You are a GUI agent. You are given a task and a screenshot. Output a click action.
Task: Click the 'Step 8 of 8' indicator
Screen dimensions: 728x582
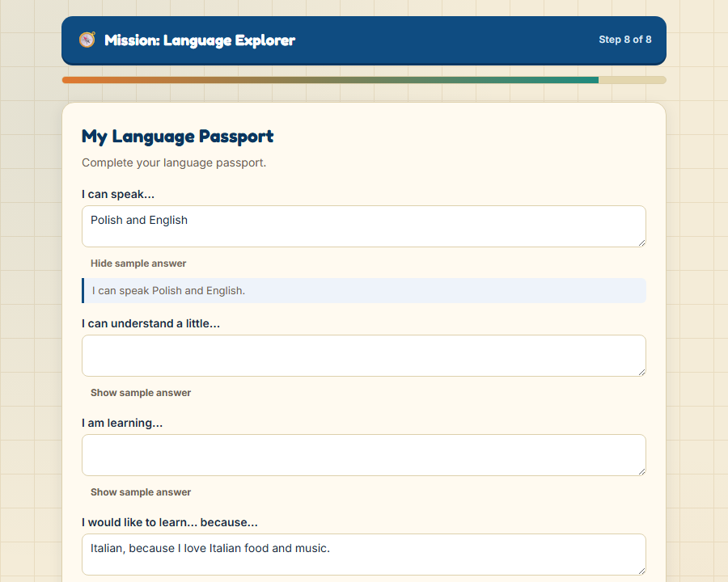tap(625, 40)
